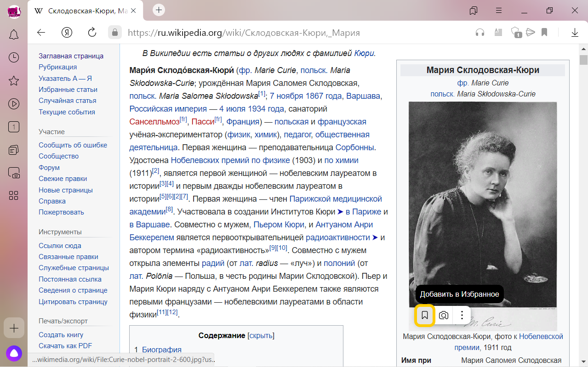The image size is (588, 367).
Task: Follow the полоний link
Action: pyautogui.click(x=339, y=263)
